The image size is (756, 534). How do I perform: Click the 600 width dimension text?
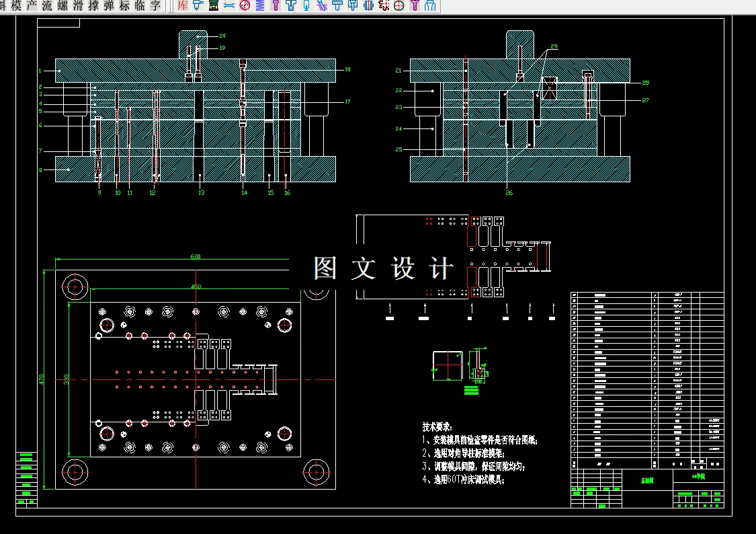coord(196,257)
